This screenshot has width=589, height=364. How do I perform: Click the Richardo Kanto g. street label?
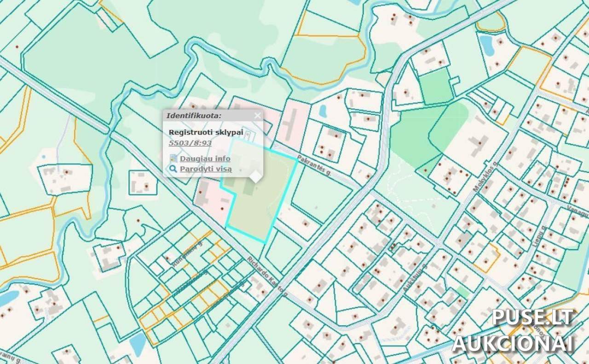pyautogui.click(x=267, y=277)
